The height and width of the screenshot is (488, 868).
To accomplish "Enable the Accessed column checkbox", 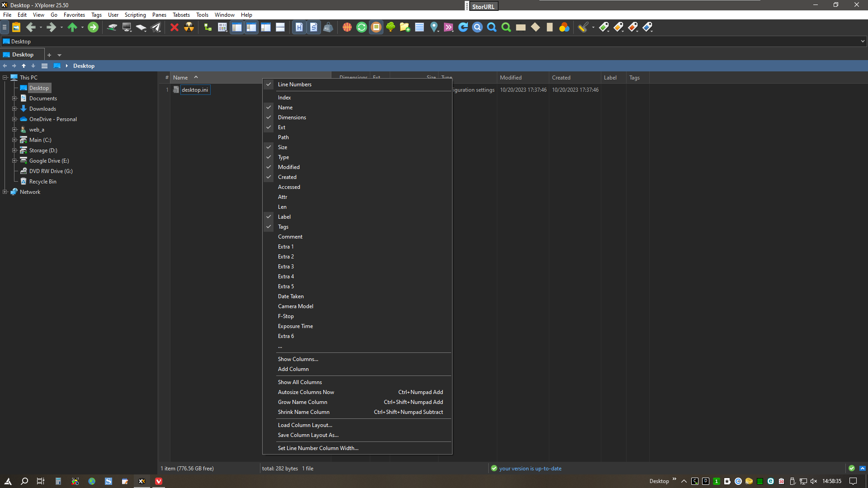I will coord(289,187).
